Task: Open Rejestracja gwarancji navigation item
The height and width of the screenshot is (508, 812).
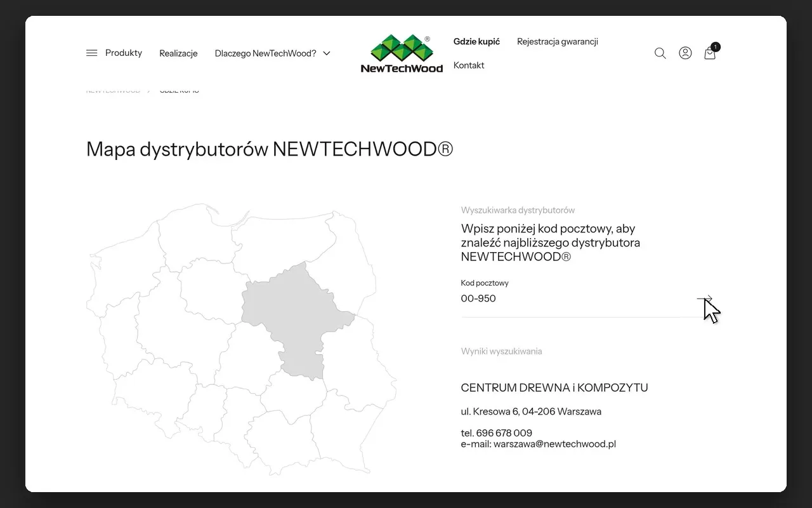Action: [x=558, y=41]
